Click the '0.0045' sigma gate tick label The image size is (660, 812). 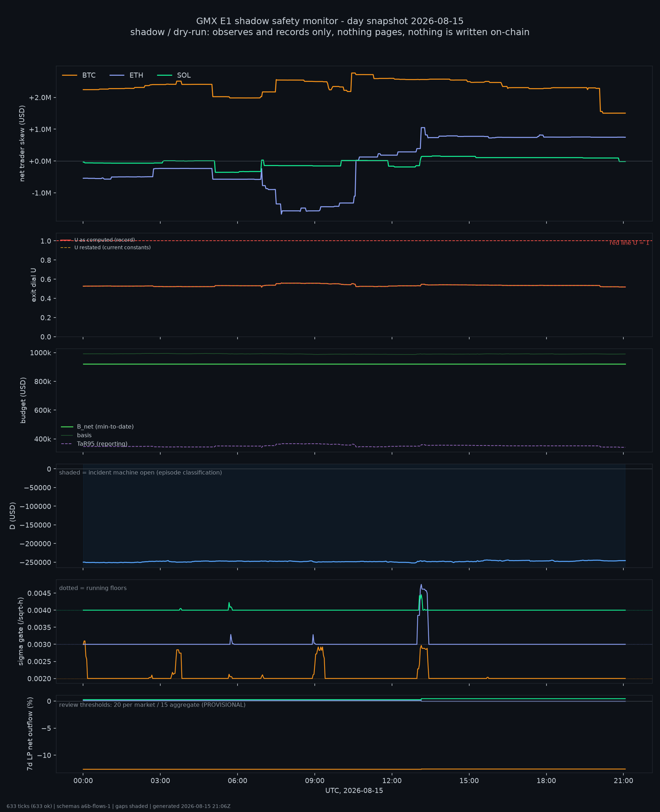click(x=39, y=593)
